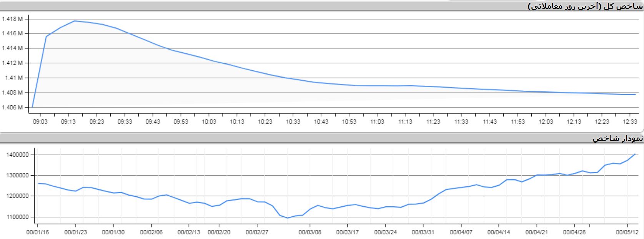Image resolution: width=644 pixels, height=239 pixels.
Task: Click the 00/01/16 date label
Action: point(38,232)
